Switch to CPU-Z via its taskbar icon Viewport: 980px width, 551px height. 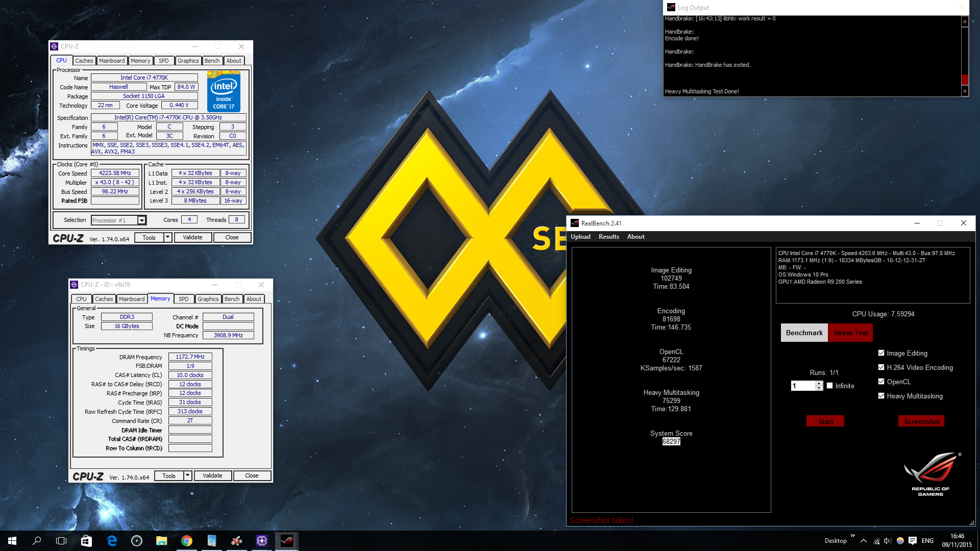pos(262,541)
